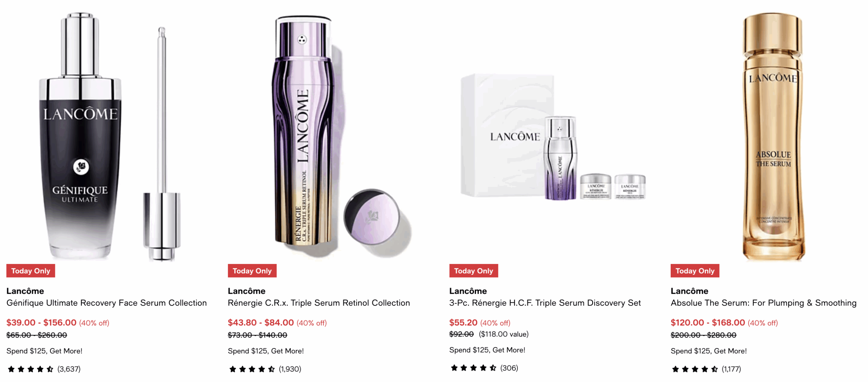
Task: Click the star rating with 3,637 reviews
Action: point(43,369)
